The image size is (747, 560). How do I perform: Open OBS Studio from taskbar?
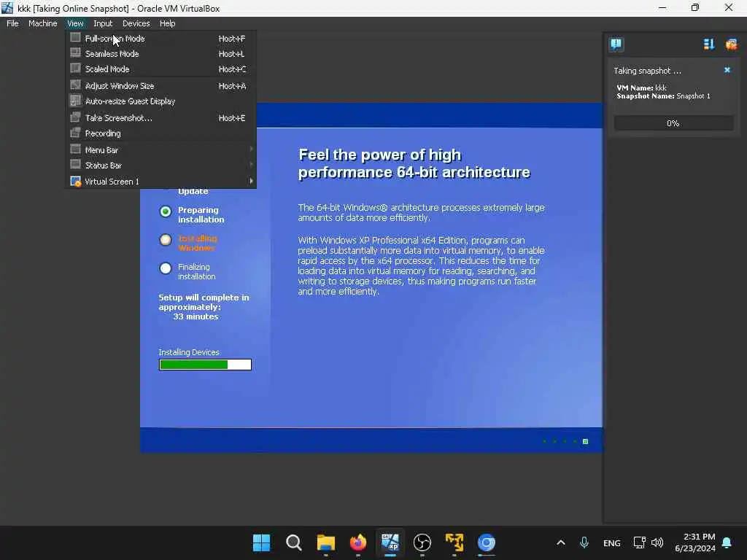tap(422, 542)
